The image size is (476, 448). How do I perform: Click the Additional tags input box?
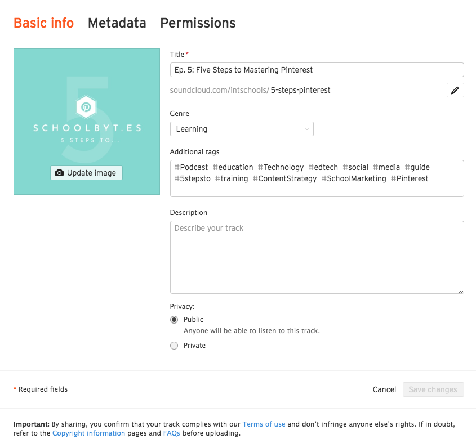(317, 188)
